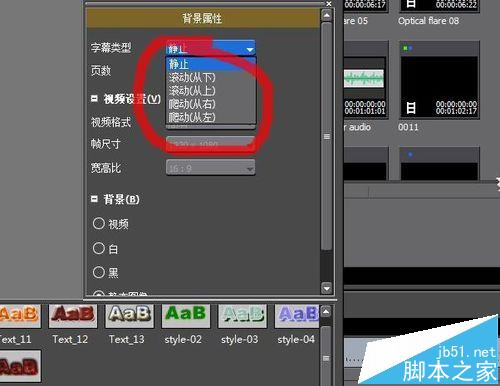This screenshot has height=386, width=500.
Task: Collapse the 背景(B) section
Action: (94, 199)
